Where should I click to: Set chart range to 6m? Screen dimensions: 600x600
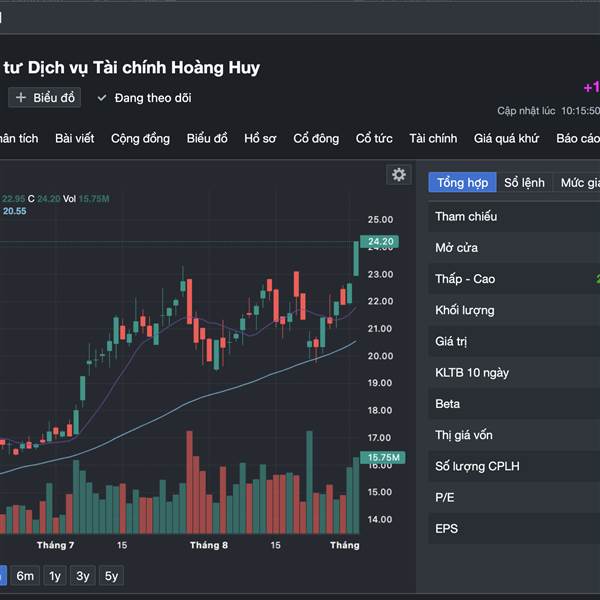pos(25,576)
